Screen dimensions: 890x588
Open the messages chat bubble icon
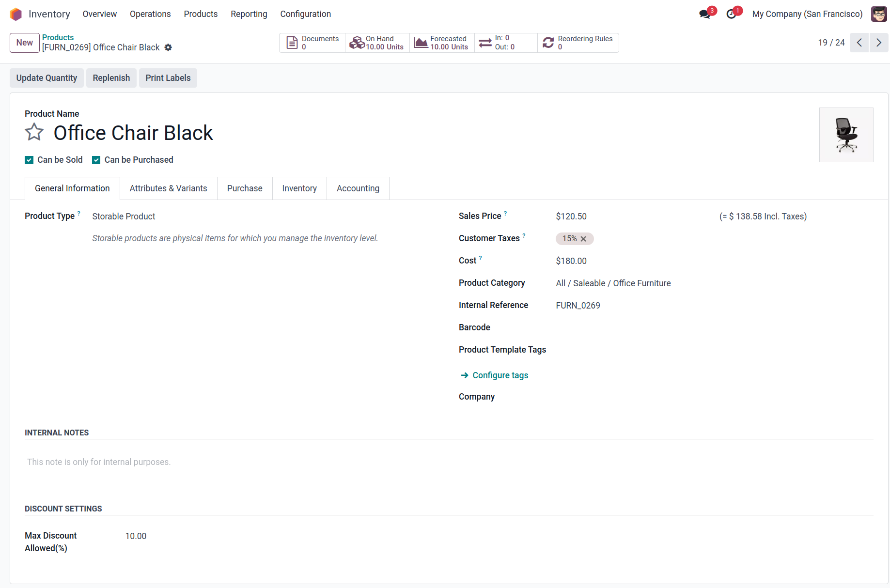(705, 15)
